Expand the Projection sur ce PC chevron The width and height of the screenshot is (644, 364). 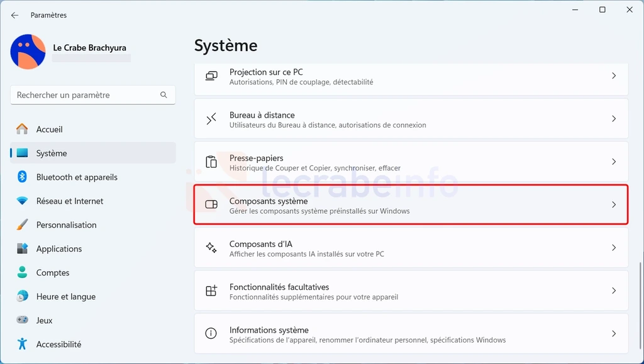[614, 75]
